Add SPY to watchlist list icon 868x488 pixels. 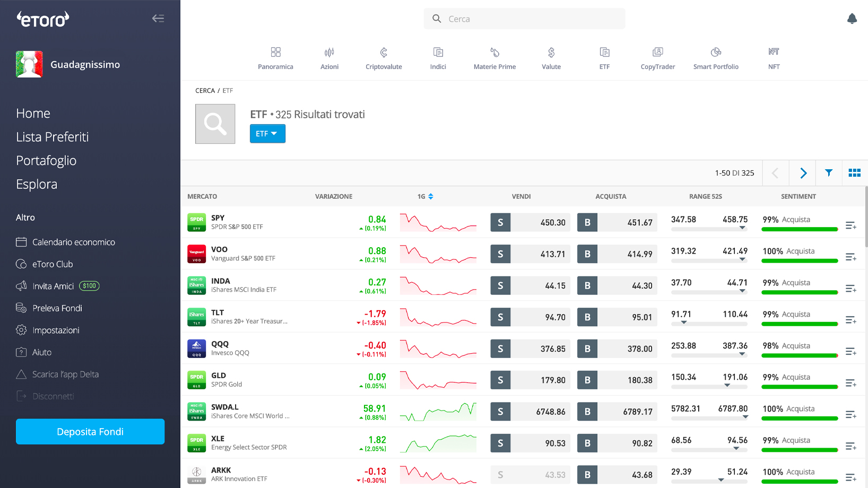[x=850, y=226]
